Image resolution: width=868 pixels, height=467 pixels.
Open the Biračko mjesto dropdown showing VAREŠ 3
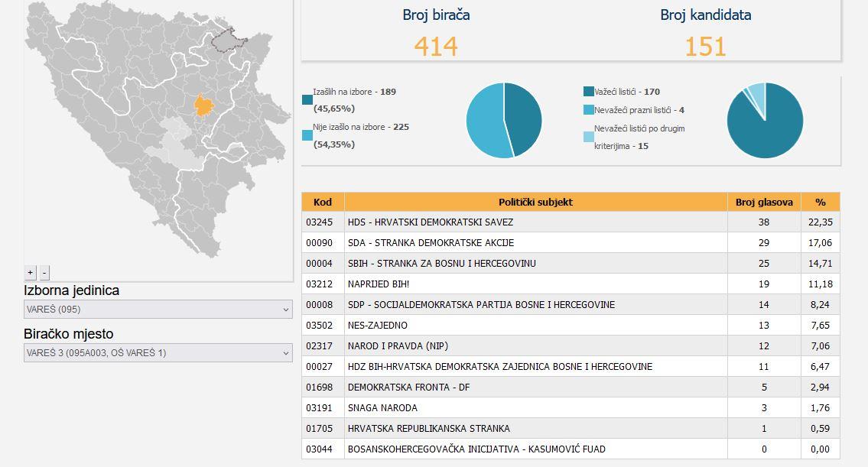[158, 353]
